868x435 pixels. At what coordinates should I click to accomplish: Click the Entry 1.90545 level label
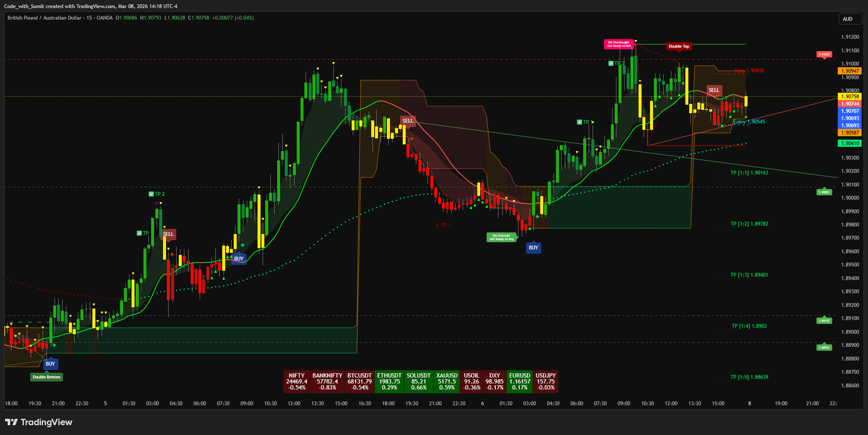coord(749,122)
